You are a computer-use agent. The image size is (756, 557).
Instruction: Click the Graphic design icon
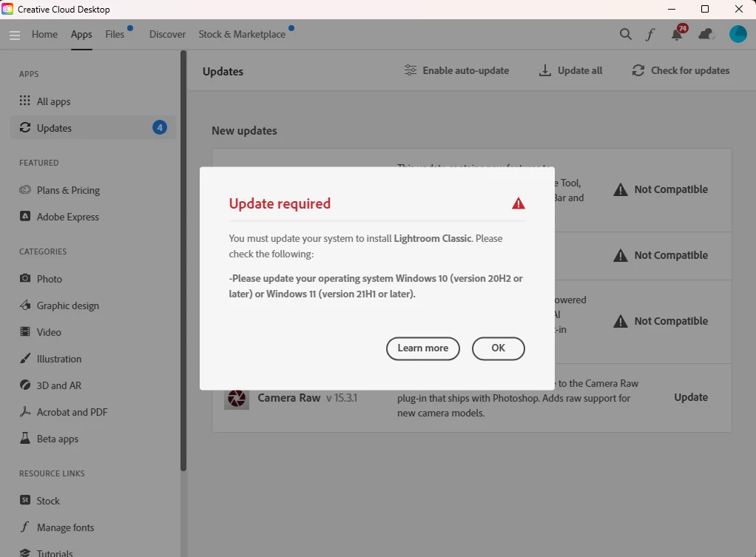(x=25, y=305)
